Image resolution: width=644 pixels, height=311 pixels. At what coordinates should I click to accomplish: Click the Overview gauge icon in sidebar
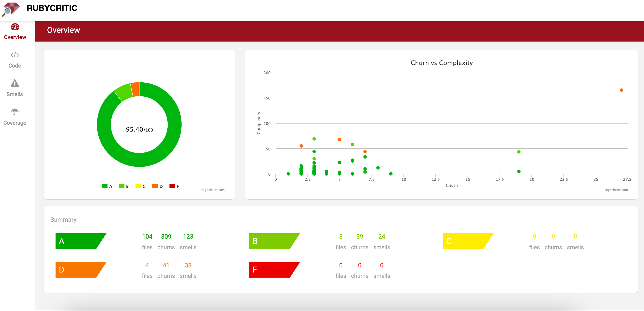point(15,27)
